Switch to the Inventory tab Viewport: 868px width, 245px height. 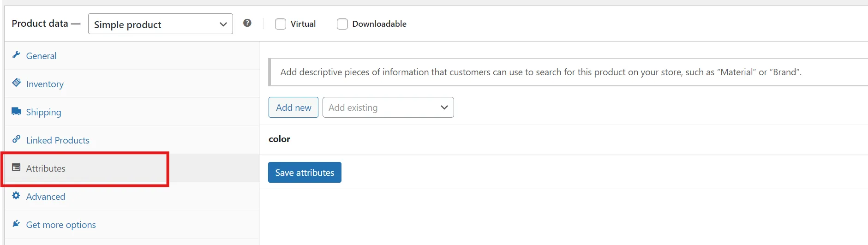(45, 84)
